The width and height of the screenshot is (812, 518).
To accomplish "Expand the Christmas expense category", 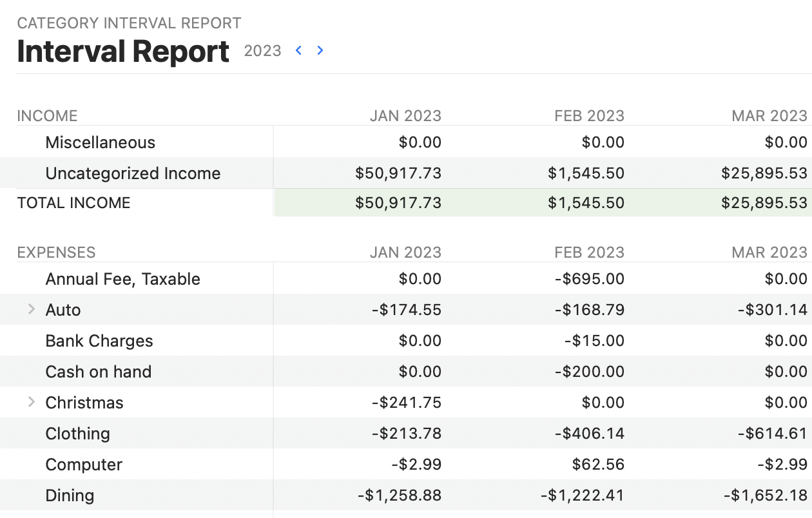I will 31,403.
